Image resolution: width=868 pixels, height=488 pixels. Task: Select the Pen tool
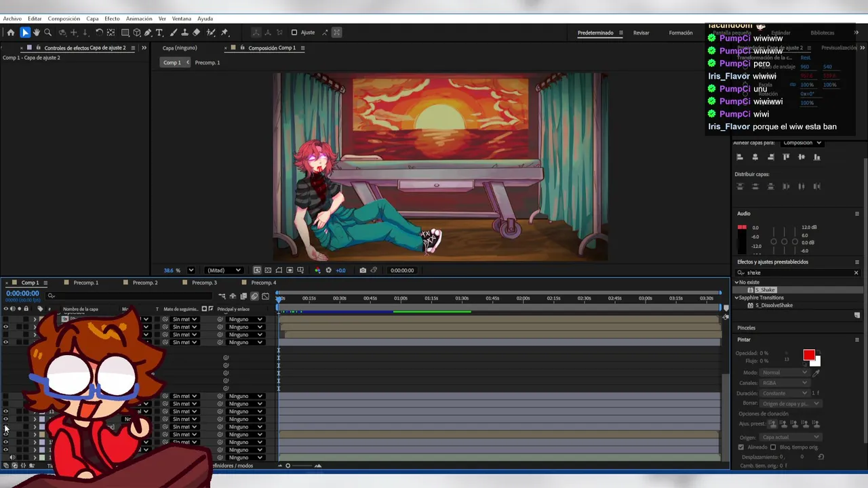(148, 33)
